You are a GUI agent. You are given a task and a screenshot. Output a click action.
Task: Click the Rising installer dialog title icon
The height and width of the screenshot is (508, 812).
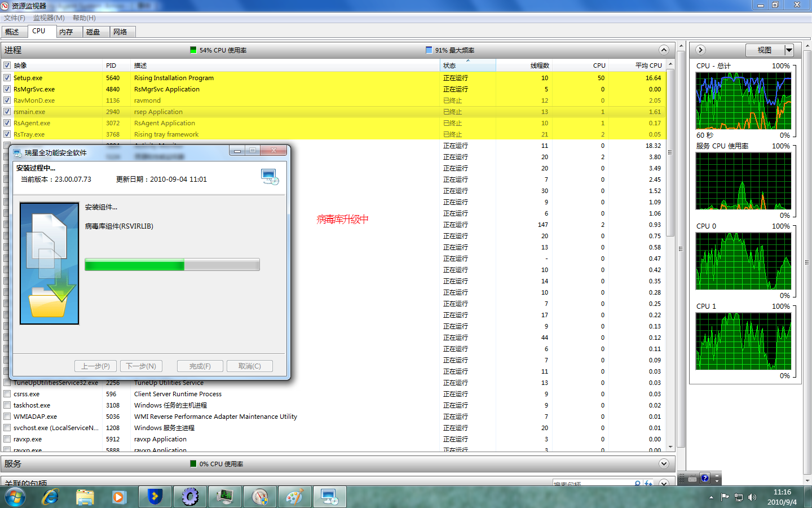pos(17,152)
